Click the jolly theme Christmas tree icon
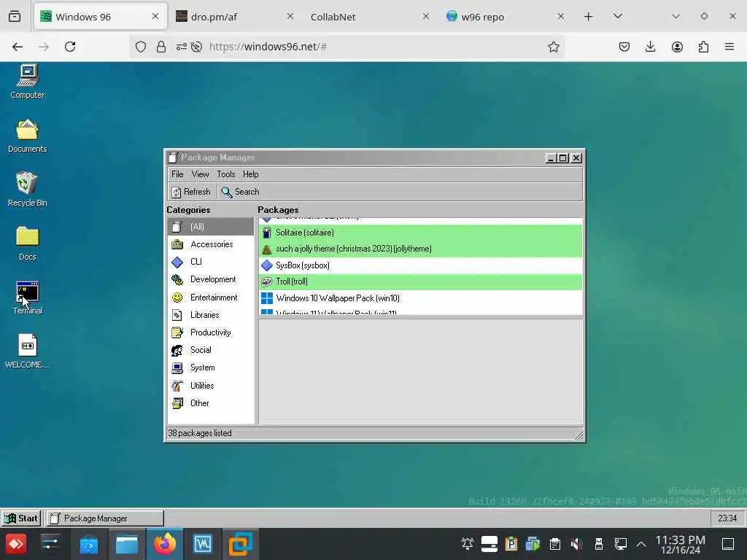Screen dimensions: 747x560 (267, 249)
